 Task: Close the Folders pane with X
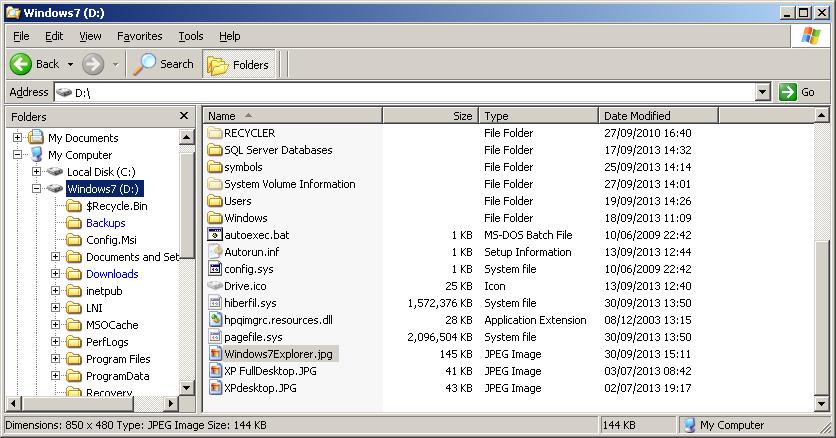184,116
